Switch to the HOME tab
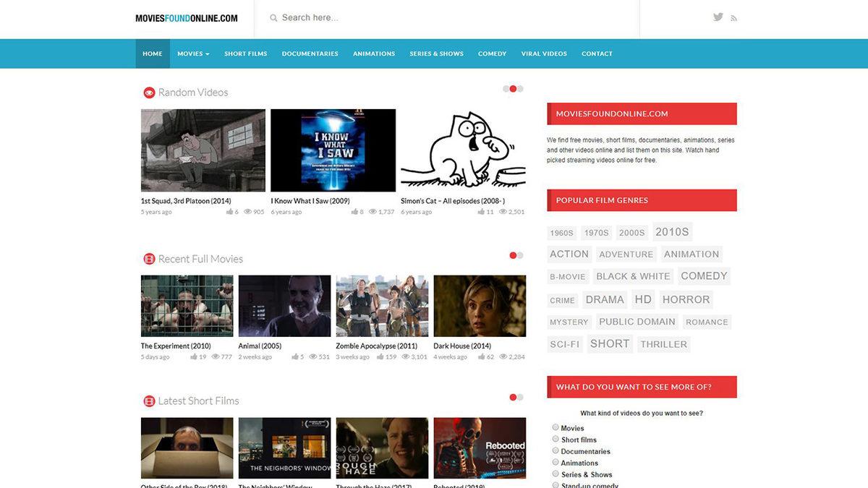This screenshot has height=488, width=868. click(x=152, y=53)
